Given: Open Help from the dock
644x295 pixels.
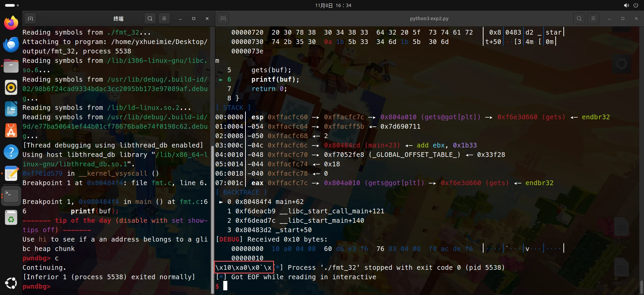Looking at the screenshot, I should coord(11,152).
